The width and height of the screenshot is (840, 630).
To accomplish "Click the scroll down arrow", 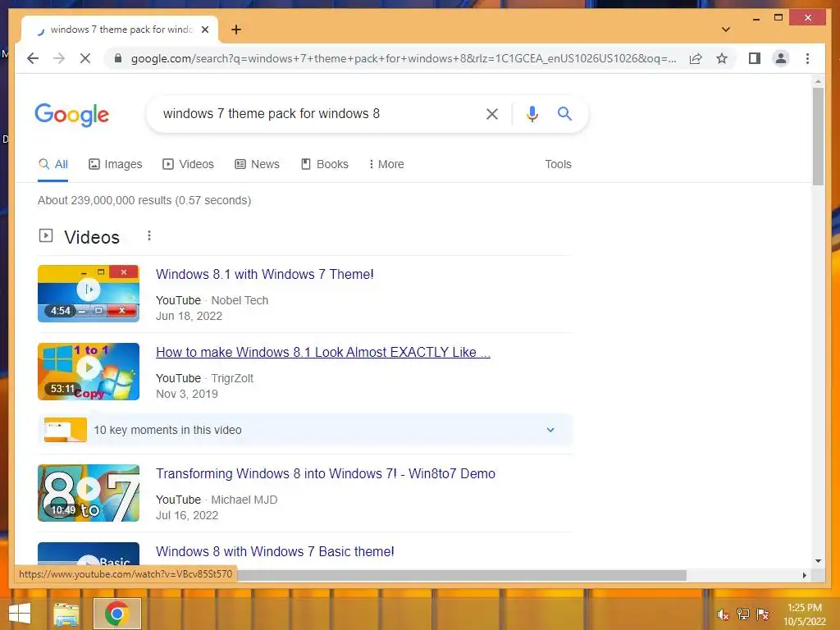I will 818,561.
